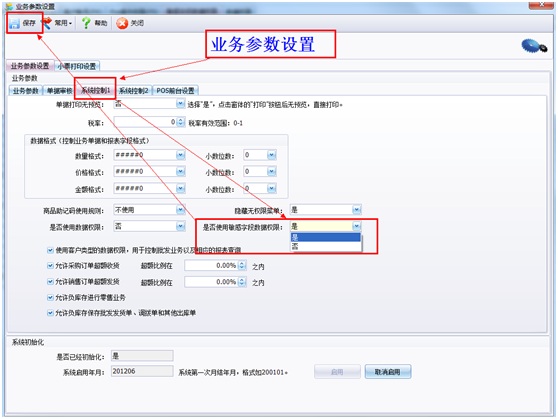Viewport: 558px width, 419px height.
Task: Expand the 隐藏无权限菜单 dropdown
Action: point(357,210)
